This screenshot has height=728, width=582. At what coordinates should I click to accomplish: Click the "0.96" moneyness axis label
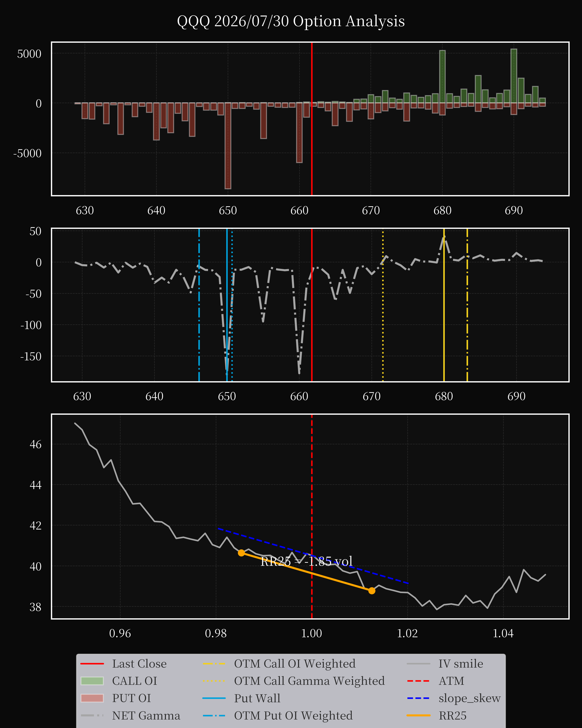[x=120, y=633]
